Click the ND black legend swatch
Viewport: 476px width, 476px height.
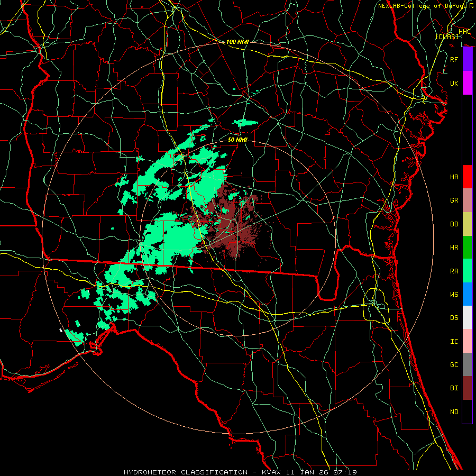coord(467,411)
